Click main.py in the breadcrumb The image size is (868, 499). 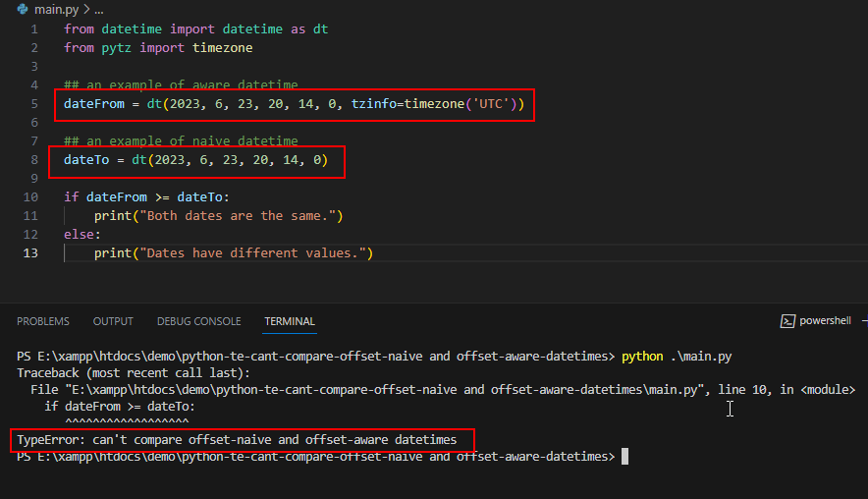tap(57, 10)
